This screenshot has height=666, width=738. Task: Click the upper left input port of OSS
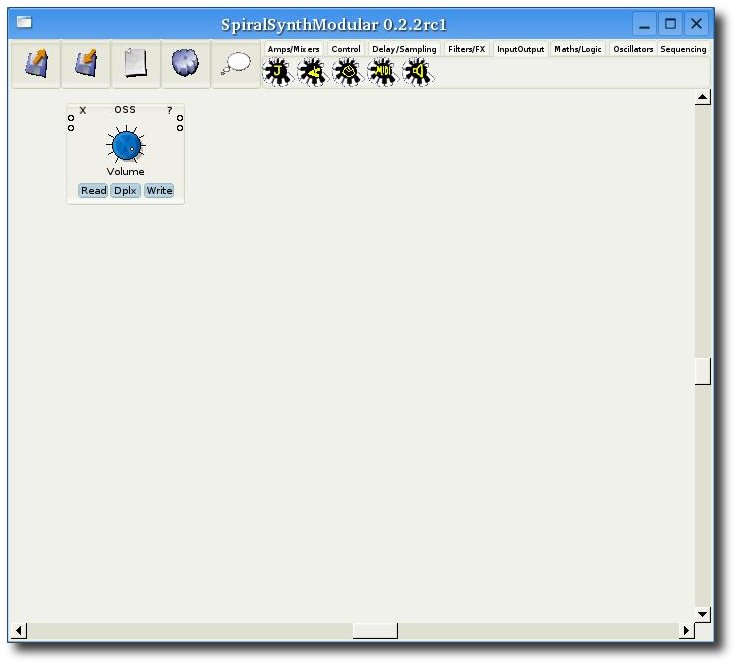tap(71, 118)
